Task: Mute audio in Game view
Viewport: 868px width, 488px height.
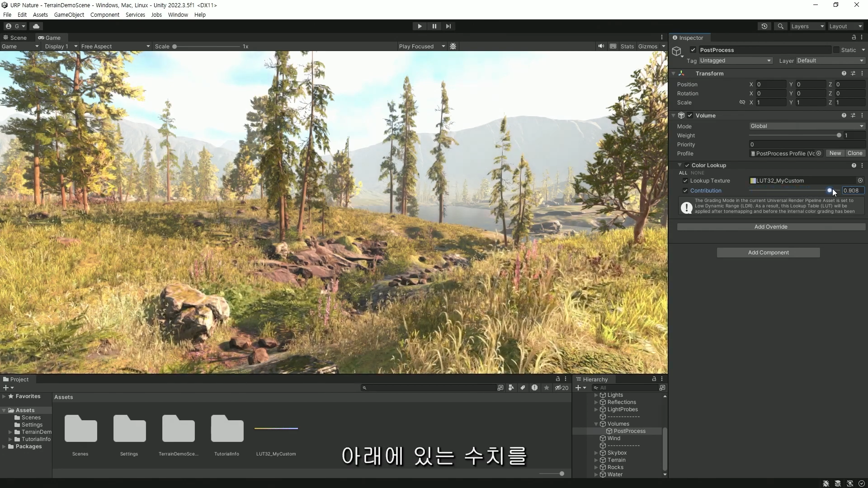Action: tap(601, 46)
